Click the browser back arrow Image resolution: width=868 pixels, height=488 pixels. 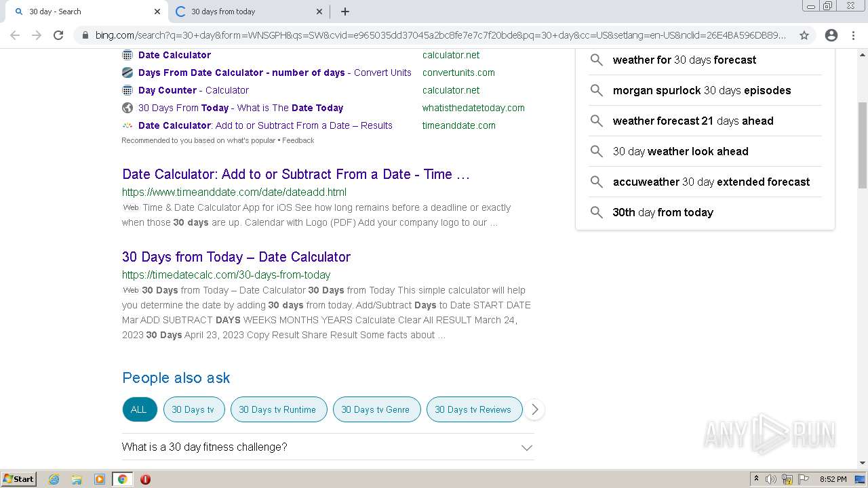15,35
